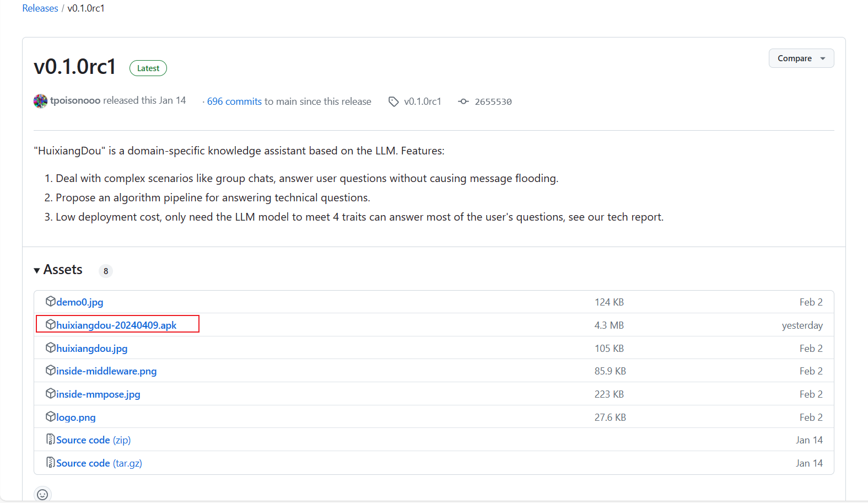Open the emoji reaction smiley button
The width and height of the screenshot is (868, 503).
click(x=42, y=494)
